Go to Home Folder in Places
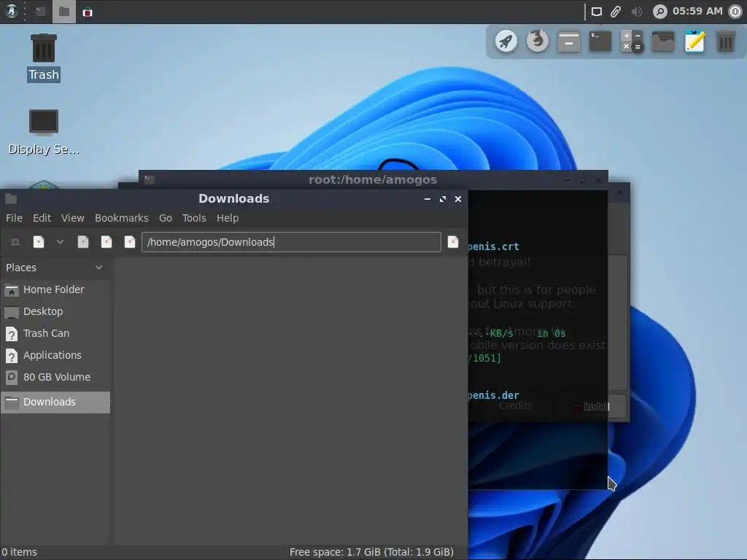This screenshot has height=560, width=747. coord(55,289)
